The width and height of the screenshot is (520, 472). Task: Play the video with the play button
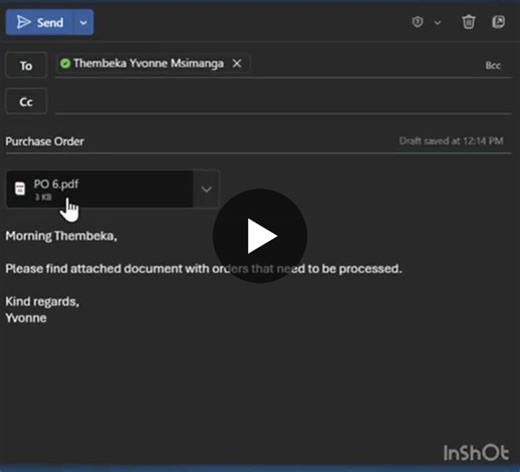[260, 236]
